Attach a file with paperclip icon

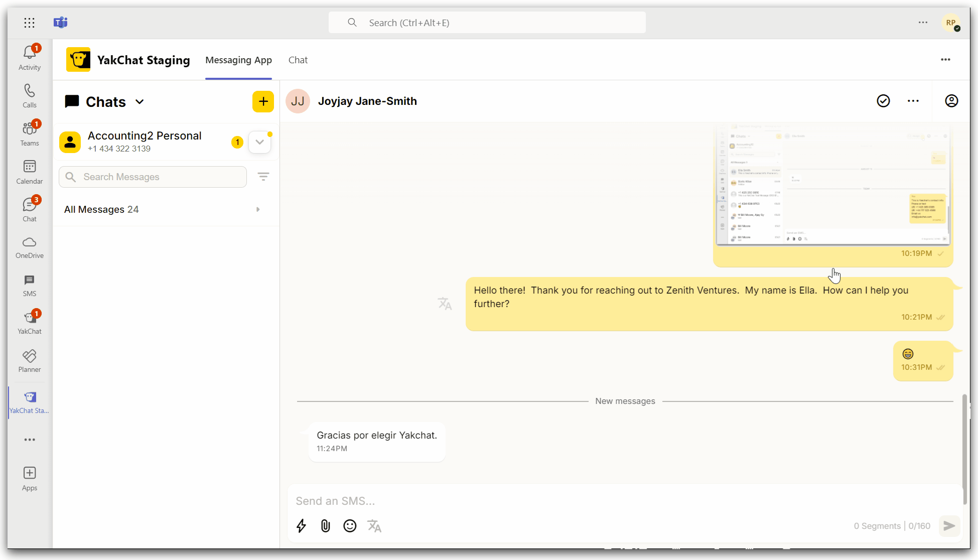tap(326, 526)
